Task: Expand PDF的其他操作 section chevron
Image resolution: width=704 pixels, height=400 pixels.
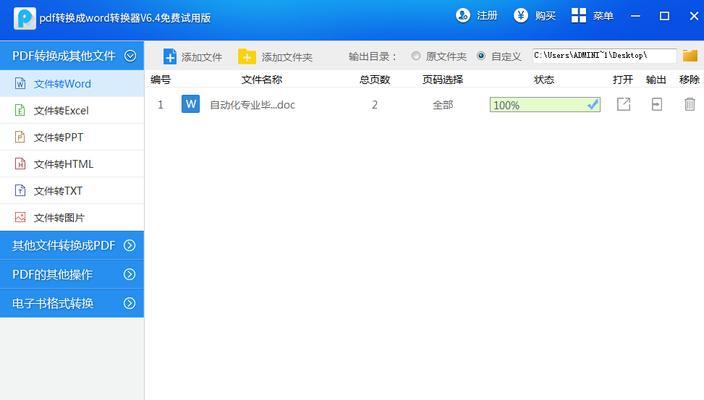Action: tap(129, 274)
